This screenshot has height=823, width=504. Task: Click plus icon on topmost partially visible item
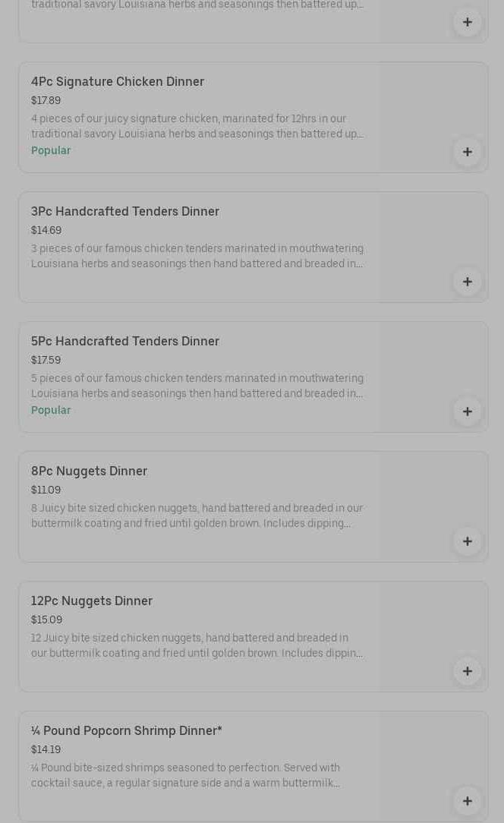tap(467, 22)
